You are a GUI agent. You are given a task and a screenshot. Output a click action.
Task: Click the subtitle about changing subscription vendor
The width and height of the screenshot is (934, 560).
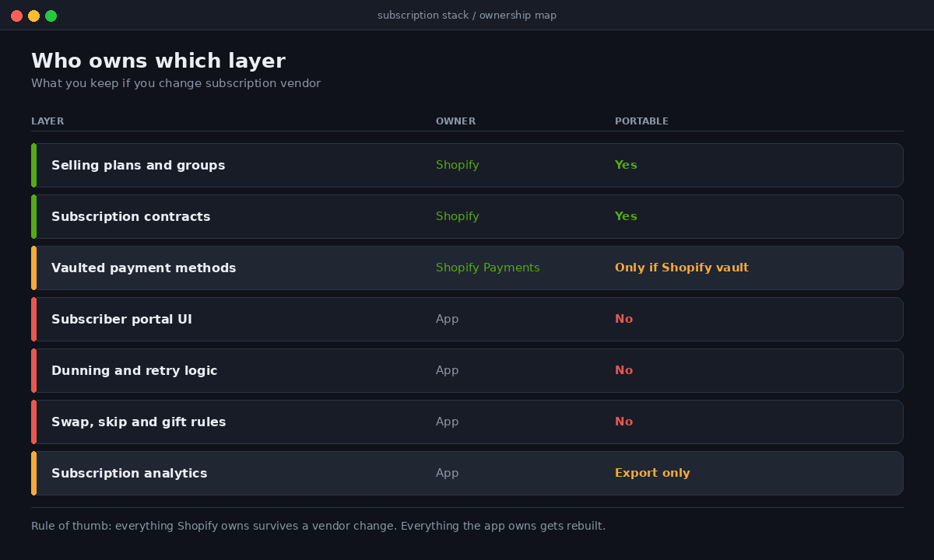[x=176, y=83]
